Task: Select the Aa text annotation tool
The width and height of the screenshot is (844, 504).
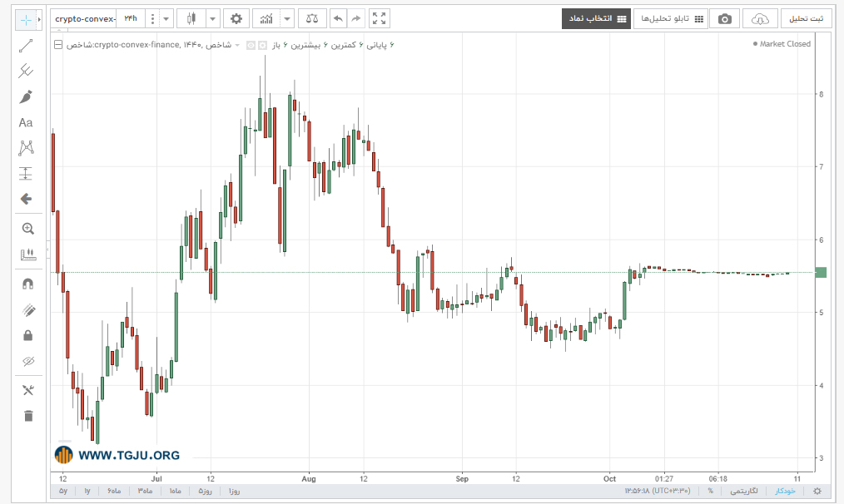Action: click(25, 122)
